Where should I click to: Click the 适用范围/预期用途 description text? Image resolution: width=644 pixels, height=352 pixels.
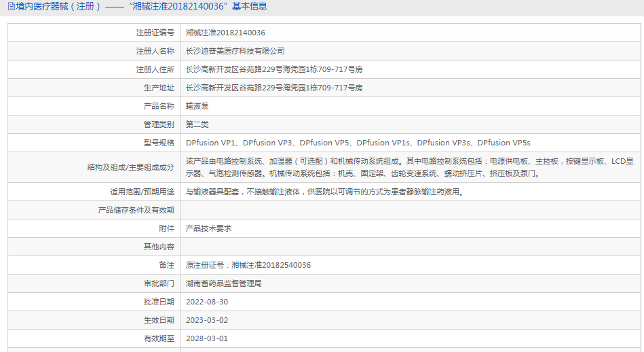tap(324, 192)
